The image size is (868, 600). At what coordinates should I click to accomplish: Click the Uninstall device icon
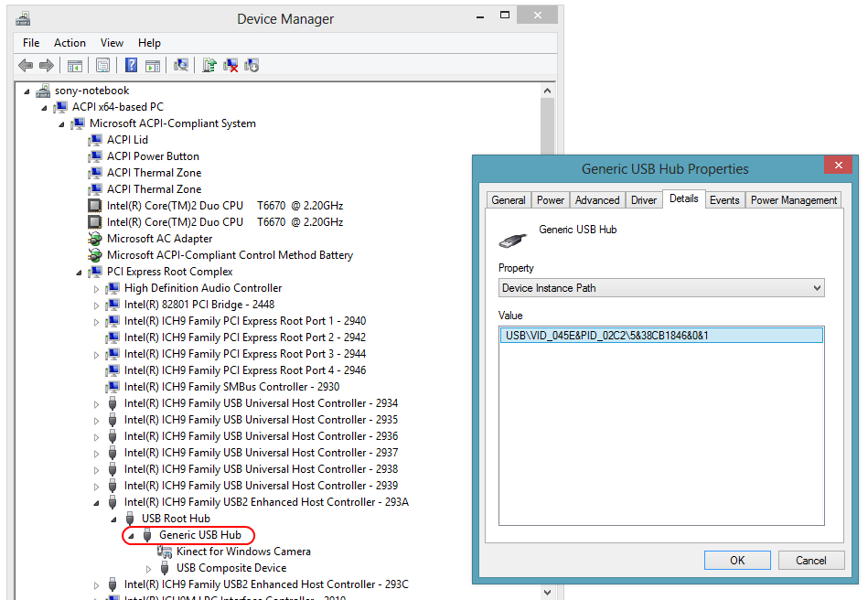pos(230,65)
